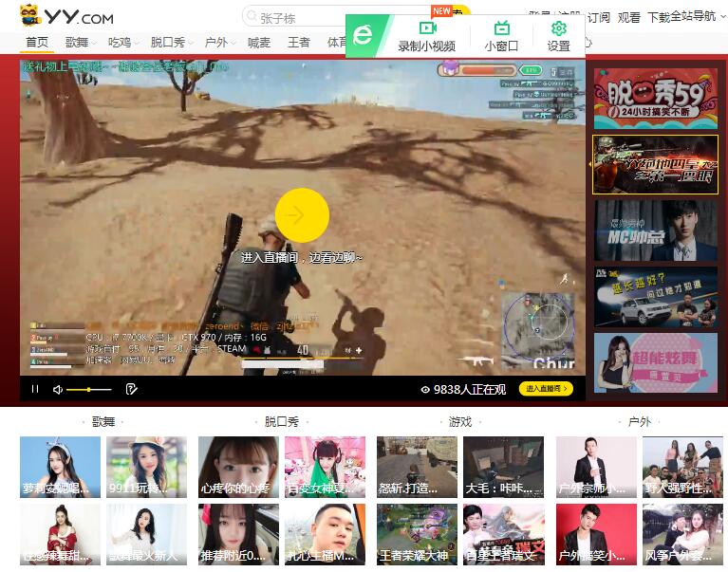Open 怒新.打造 game stream thumbnail
The width and height of the screenshot is (728, 572).
click(417, 467)
